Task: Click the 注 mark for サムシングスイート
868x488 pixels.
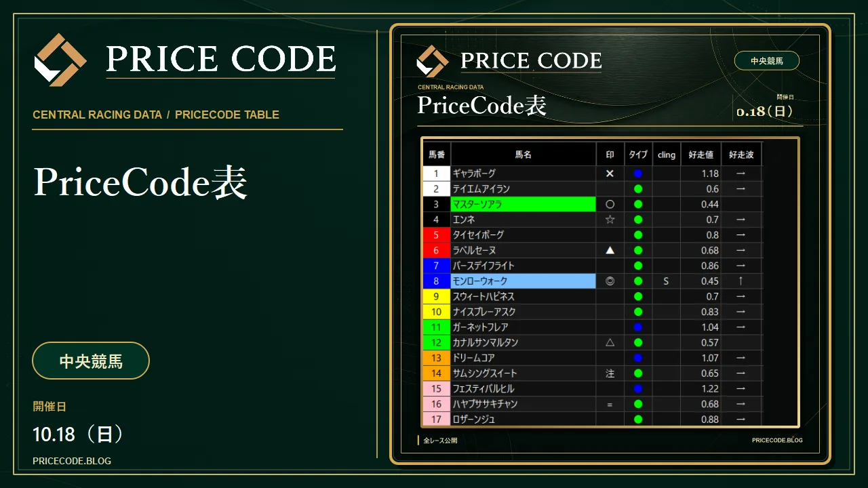Action: pyautogui.click(x=610, y=373)
